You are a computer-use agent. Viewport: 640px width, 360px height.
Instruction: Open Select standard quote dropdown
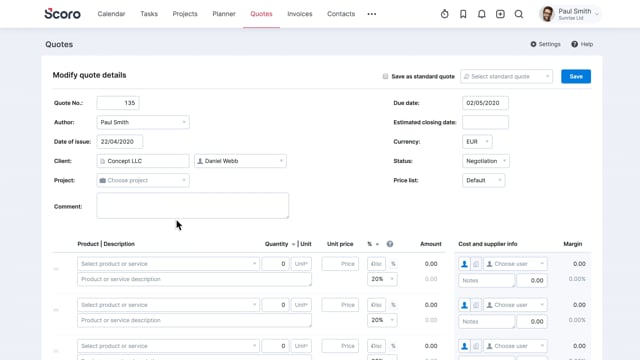coord(507,76)
